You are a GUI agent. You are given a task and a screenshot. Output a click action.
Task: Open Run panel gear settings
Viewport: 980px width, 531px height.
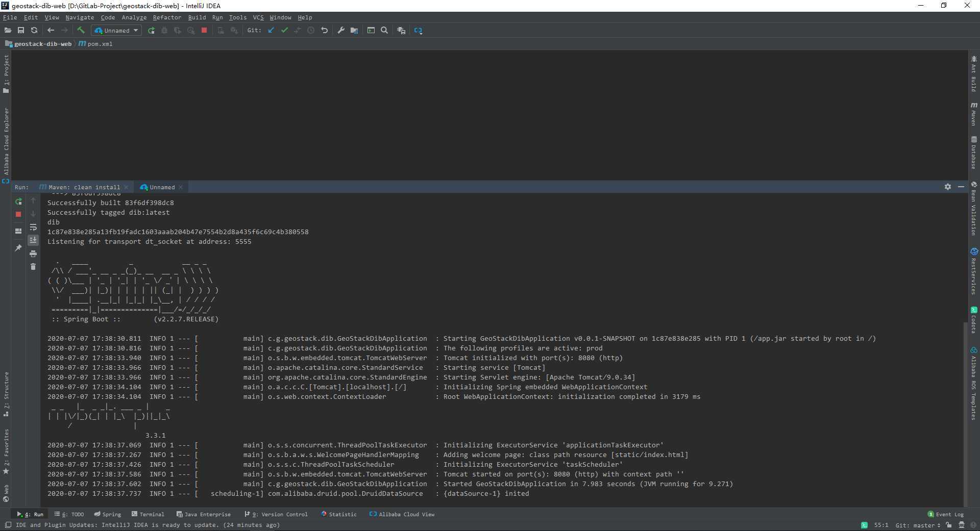coord(948,187)
